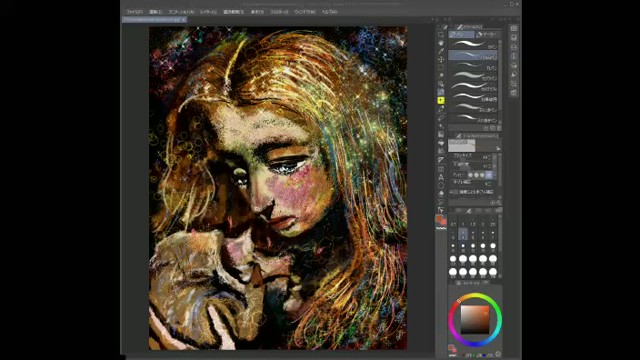Select the Balloon speech bubble tool

[441, 186]
